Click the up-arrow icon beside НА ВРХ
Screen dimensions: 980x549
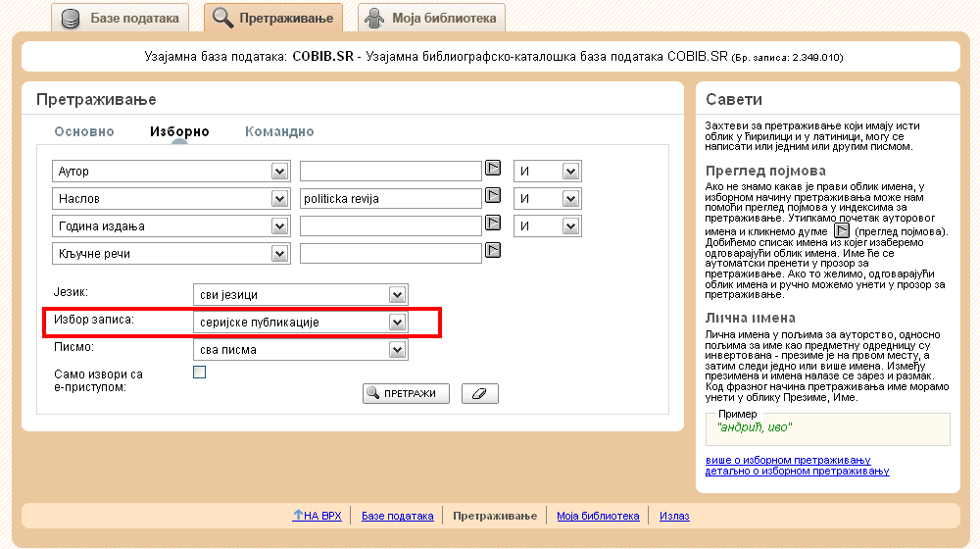[x=298, y=515]
